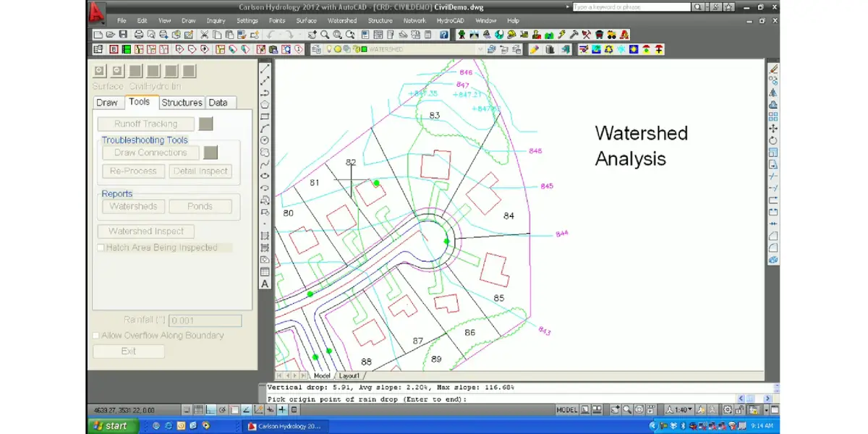The width and height of the screenshot is (868, 434).
Task: Toggle Snap mode in status bar
Action: tap(186, 409)
